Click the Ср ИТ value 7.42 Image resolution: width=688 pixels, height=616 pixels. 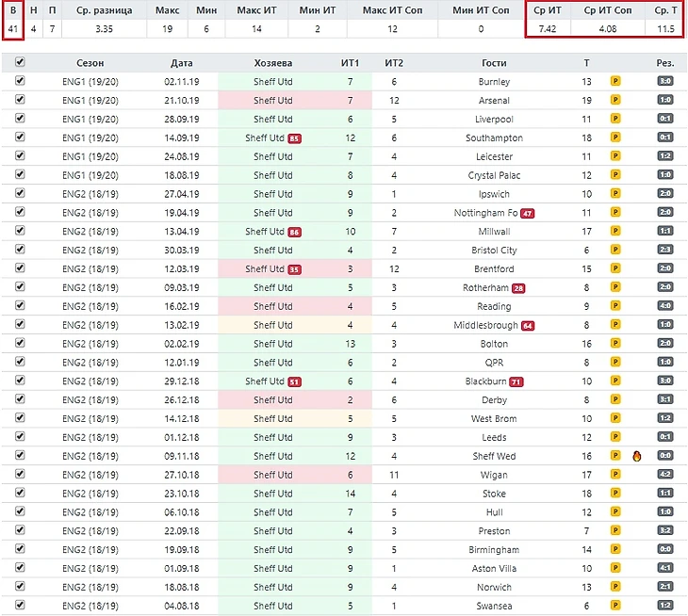547,29
